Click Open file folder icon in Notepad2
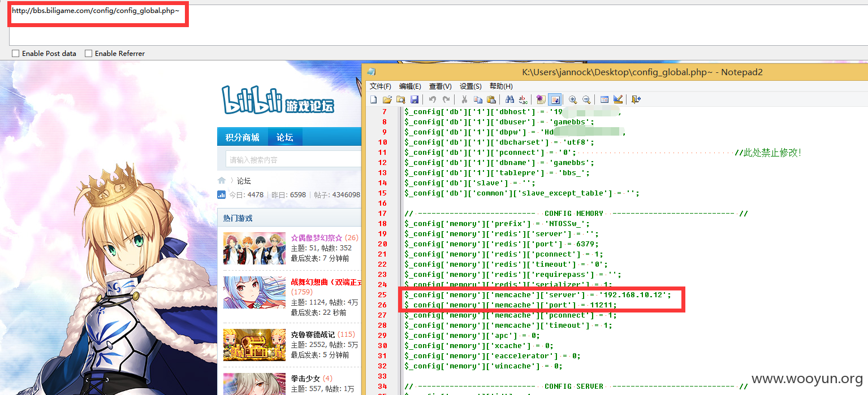The image size is (868, 395). (387, 99)
